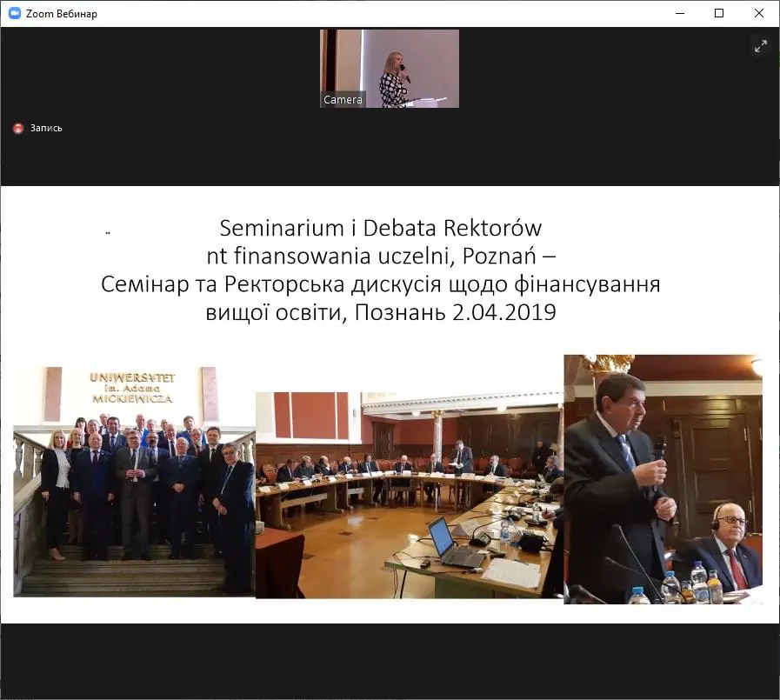Click the 'Camera' name label on video
Screen dimensions: 780x700
point(343,99)
